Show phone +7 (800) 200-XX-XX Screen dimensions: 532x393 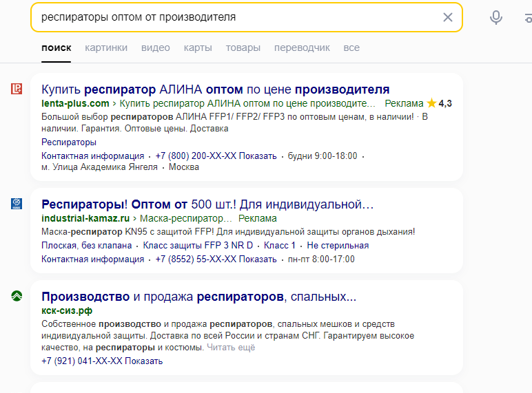click(x=216, y=156)
